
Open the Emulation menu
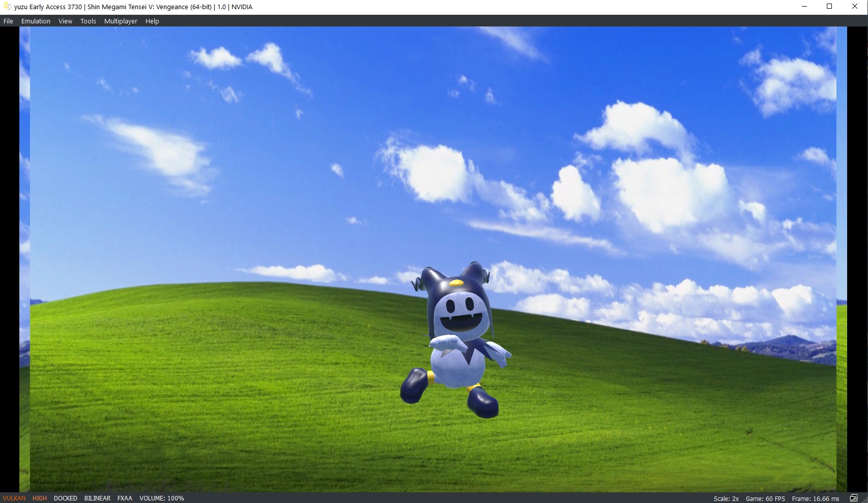36,21
